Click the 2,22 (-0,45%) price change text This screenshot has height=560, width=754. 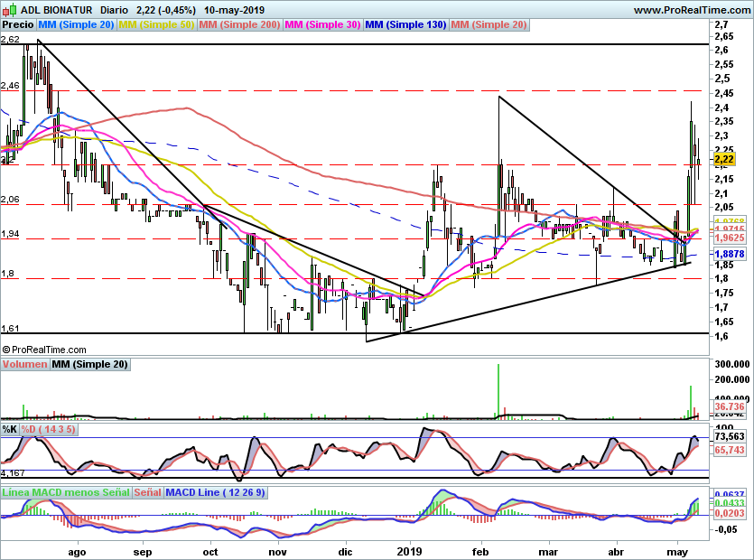[x=166, y=10]
